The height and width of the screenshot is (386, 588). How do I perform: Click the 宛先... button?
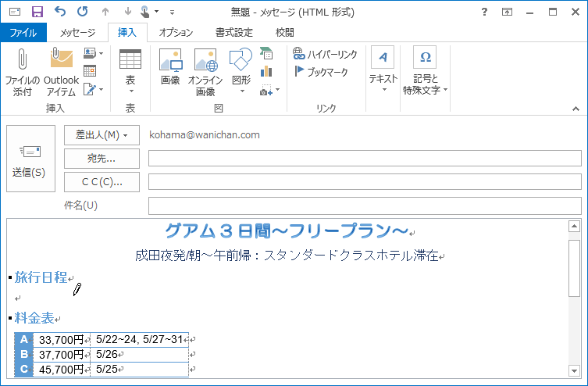pyautogui.click(x=102, y=159)
